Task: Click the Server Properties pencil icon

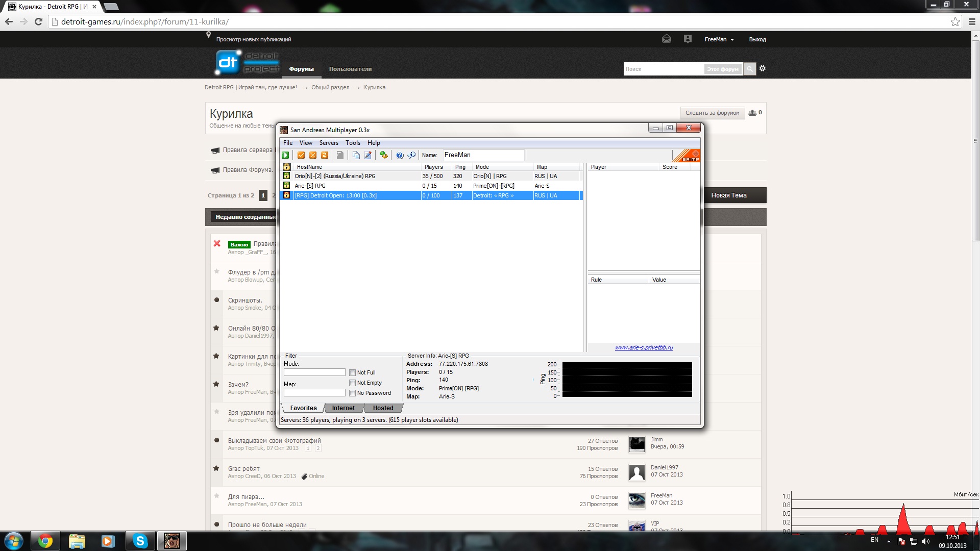Action: click(x=368, y=155)
